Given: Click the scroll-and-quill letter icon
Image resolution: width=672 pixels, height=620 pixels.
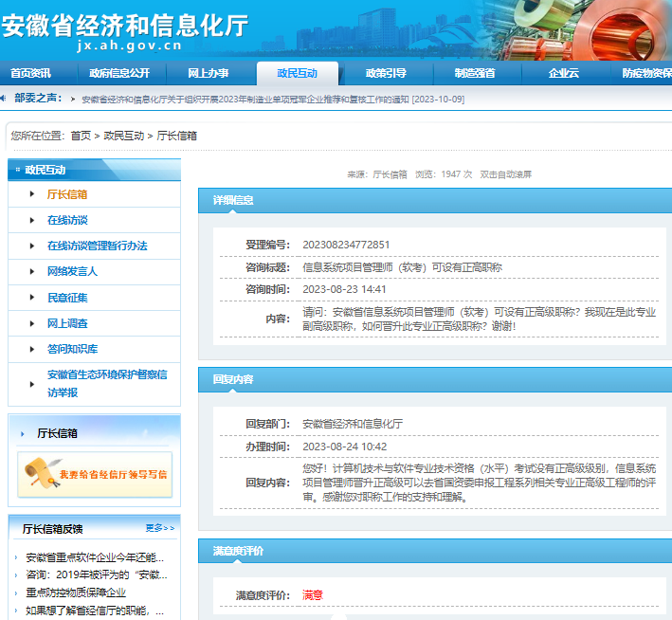Looking at the screenshot, I should [39, 473].
